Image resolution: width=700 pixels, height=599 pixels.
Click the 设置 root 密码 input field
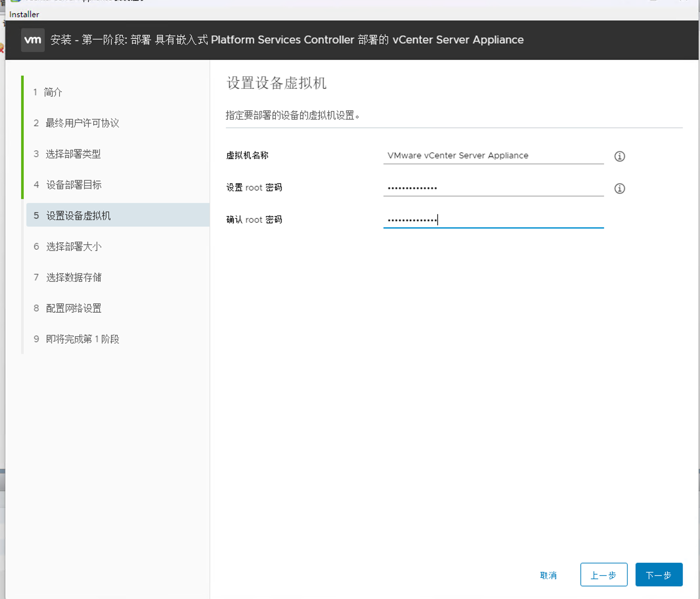click(x=493, y=188)
